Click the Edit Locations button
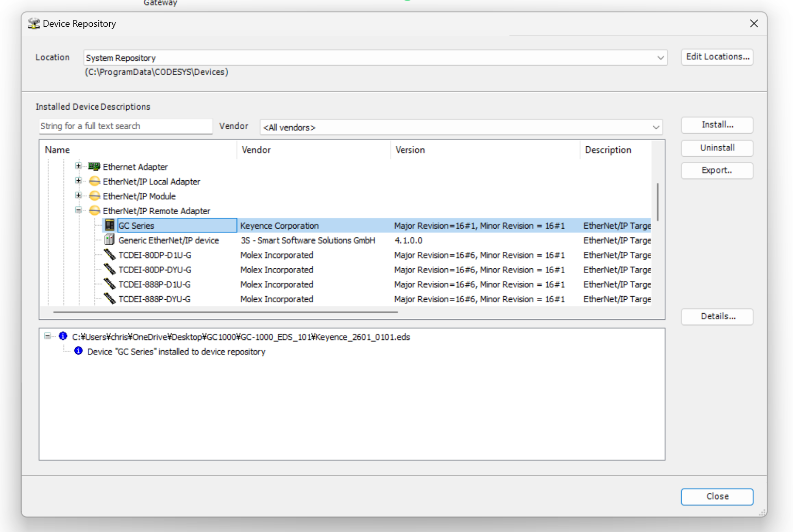Viewport: 793px width, 532px height. click(717, 57)
